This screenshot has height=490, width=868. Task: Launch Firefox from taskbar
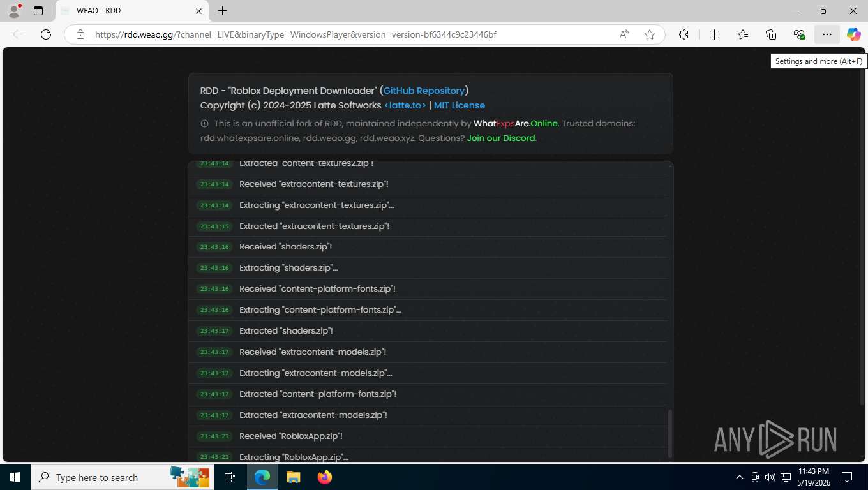324,477
